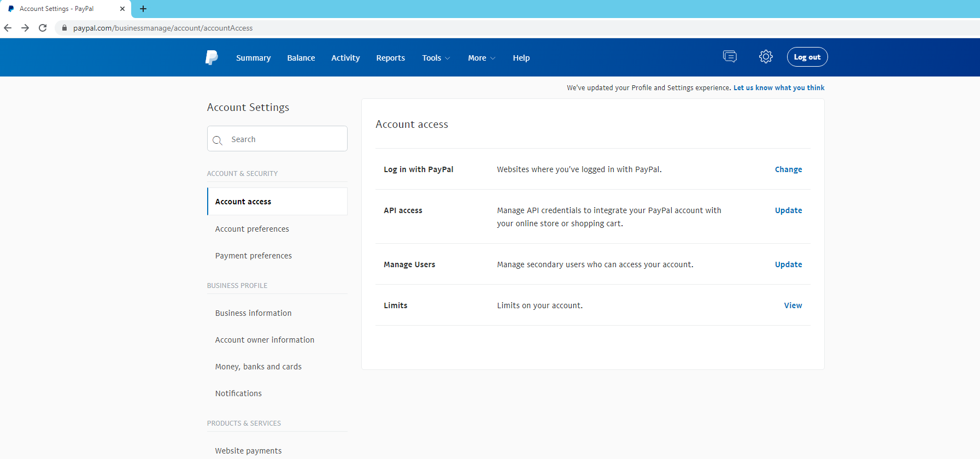Open the message center icon
The width and height of the screenshot is (980, 459).
coord(730,56)
